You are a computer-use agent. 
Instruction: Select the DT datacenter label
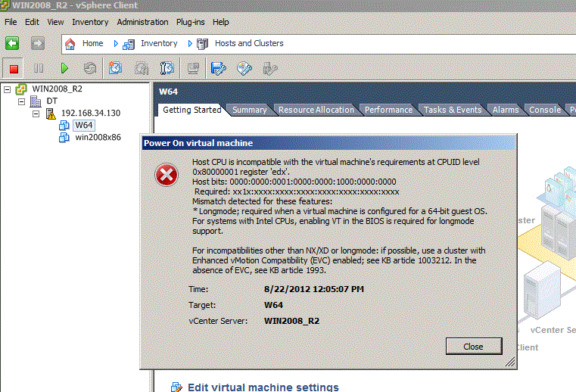[x=51, y=101]
